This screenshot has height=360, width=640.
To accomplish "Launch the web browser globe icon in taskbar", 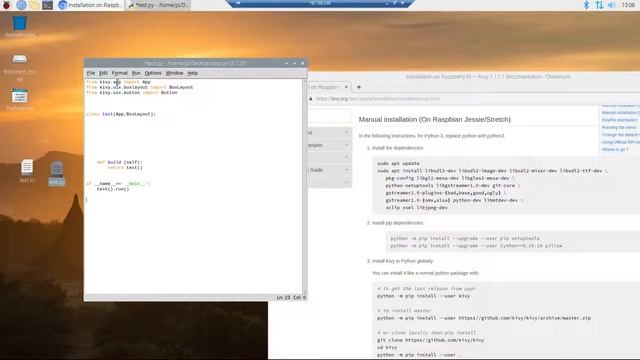I will click(21, 5).
